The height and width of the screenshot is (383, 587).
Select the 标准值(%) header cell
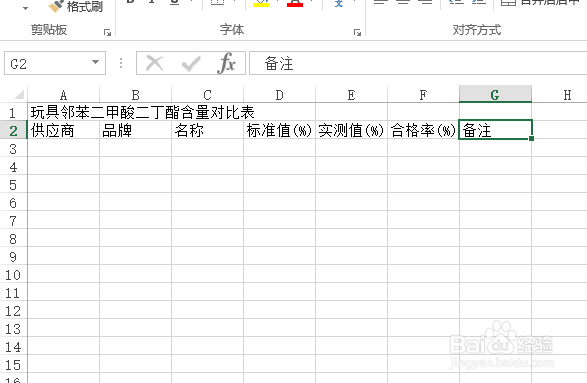[280, 130]
